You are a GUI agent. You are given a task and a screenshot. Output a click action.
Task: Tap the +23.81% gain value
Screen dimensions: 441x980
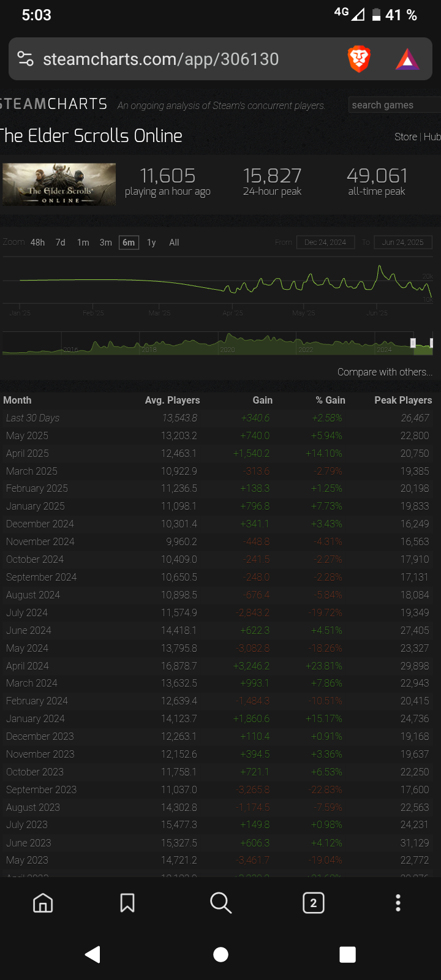click(x=324, y=666)
